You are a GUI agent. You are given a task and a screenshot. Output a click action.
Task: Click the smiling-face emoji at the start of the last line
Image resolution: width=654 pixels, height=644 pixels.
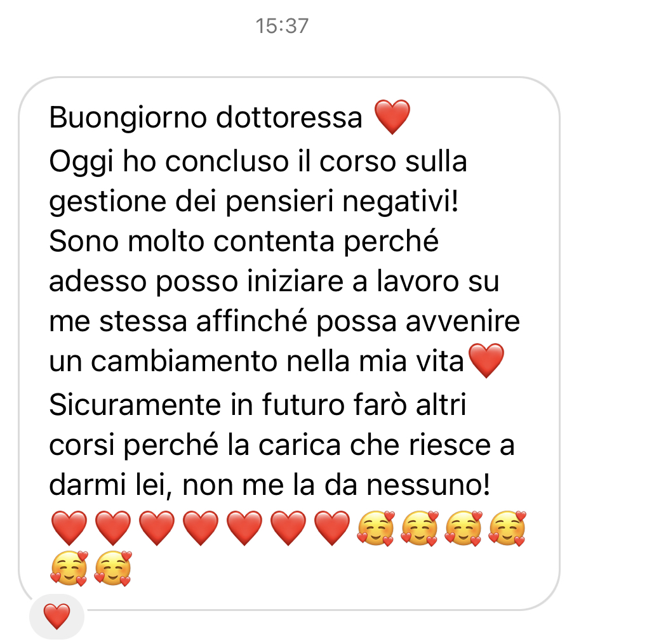[69, 568]
